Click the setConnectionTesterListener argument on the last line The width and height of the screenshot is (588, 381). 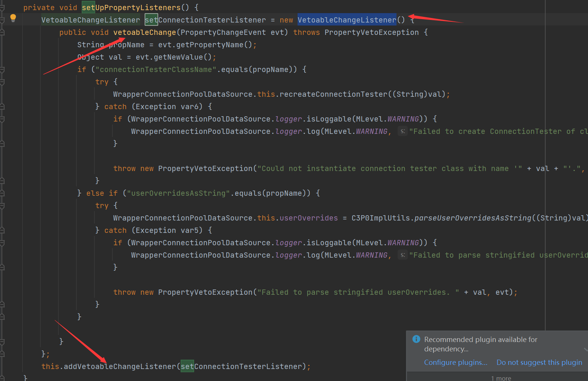pyautogui.click(x=241, y=366)
